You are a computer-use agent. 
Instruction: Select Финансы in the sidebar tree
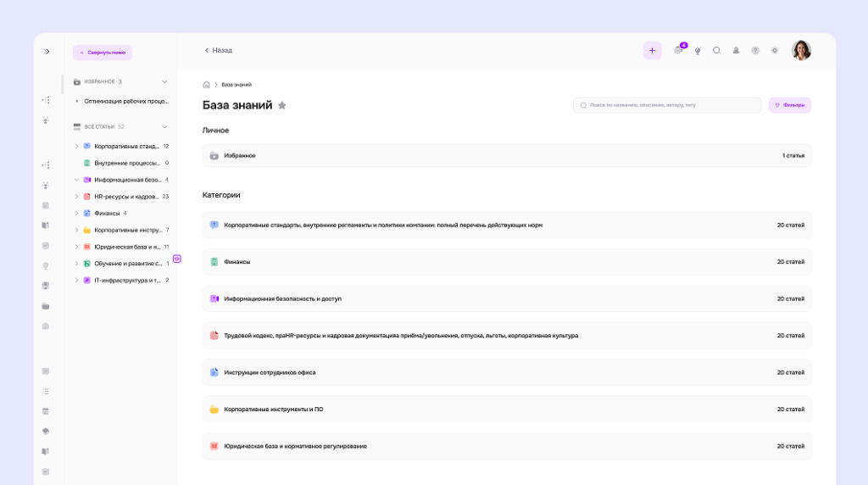pyautogui.click(x=107, y=214)
